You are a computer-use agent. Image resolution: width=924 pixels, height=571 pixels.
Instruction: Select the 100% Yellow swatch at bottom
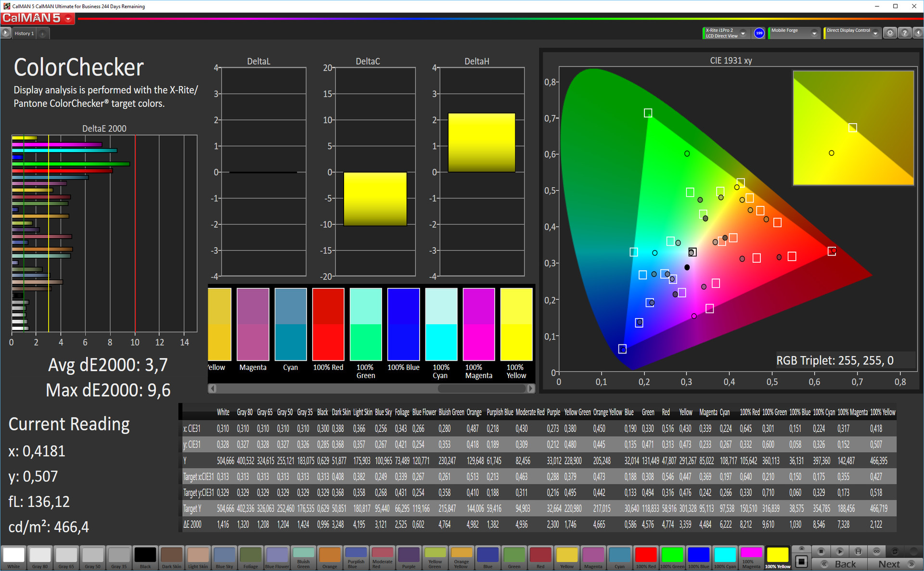[x=778, y=558]
